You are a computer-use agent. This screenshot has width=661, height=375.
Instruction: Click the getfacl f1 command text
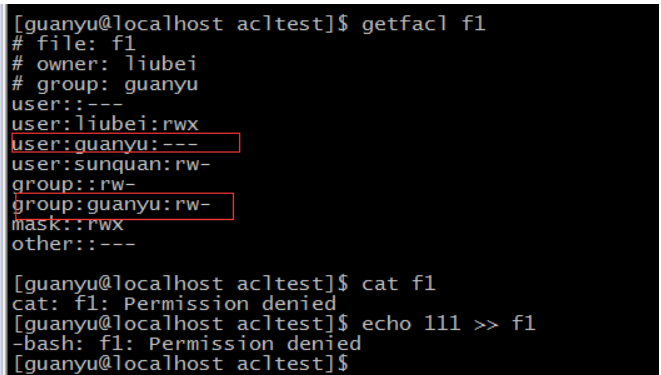tap(423, 24)
